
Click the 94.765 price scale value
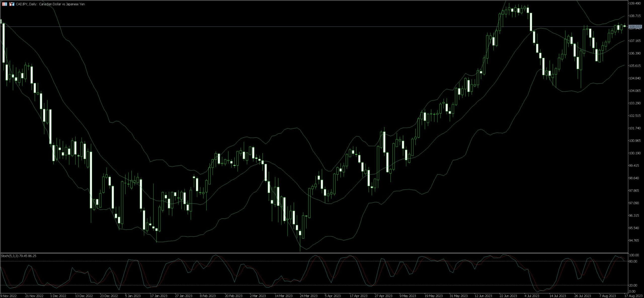click(634, 240)
